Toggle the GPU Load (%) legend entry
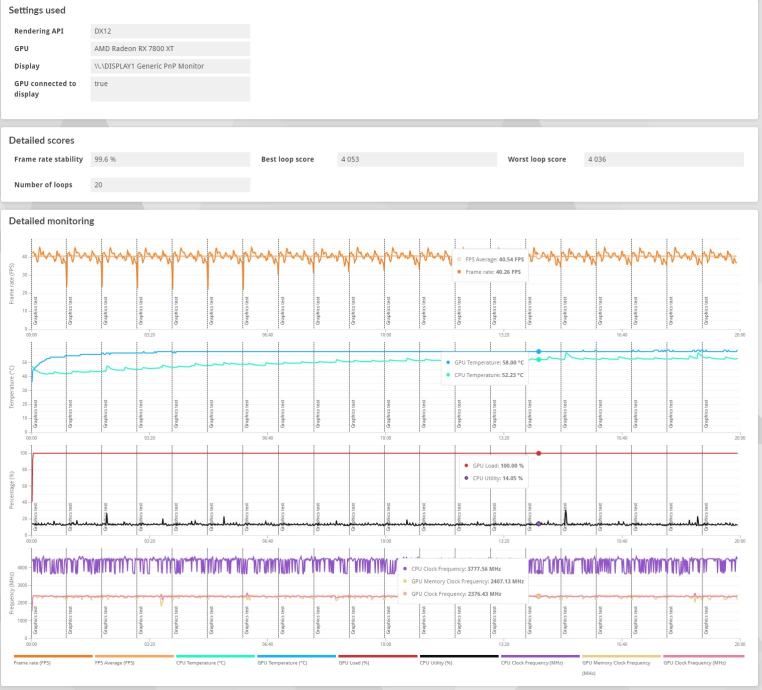 pyautogui.click(x=378, y=660)
